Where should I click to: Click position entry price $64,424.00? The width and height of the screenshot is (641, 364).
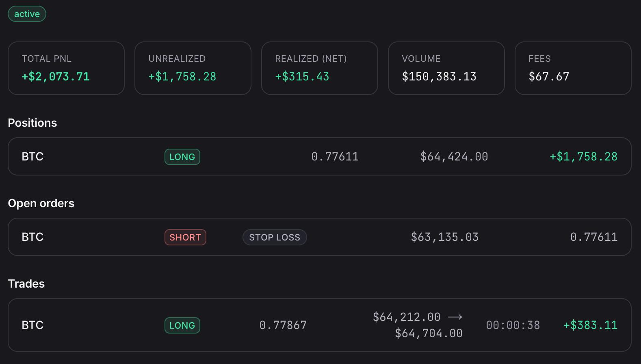[454, 157]
